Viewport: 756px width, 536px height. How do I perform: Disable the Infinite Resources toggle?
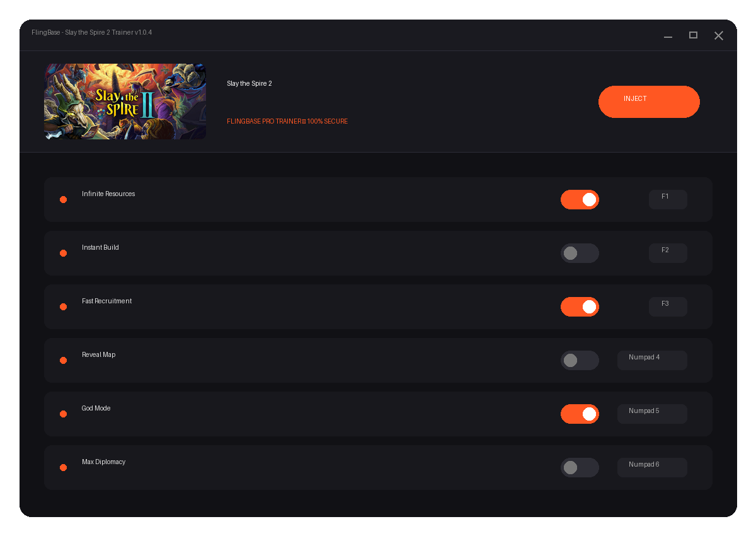click(580, 200)
